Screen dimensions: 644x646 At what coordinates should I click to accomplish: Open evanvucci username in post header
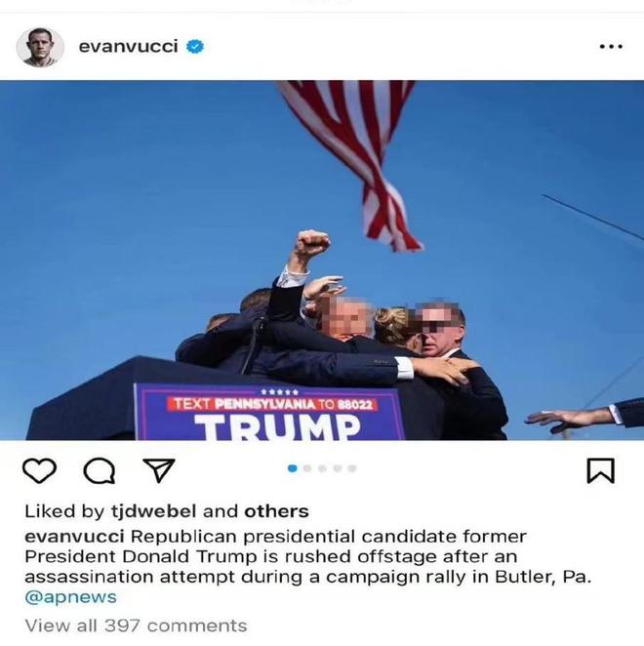point(128,46)
